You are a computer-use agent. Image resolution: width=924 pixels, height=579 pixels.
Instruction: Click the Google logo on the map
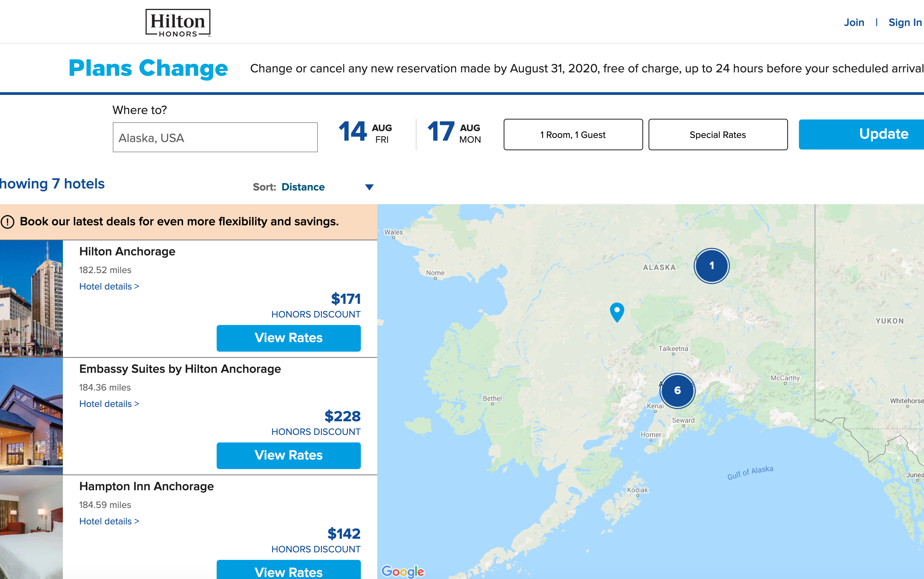[403, 571]
